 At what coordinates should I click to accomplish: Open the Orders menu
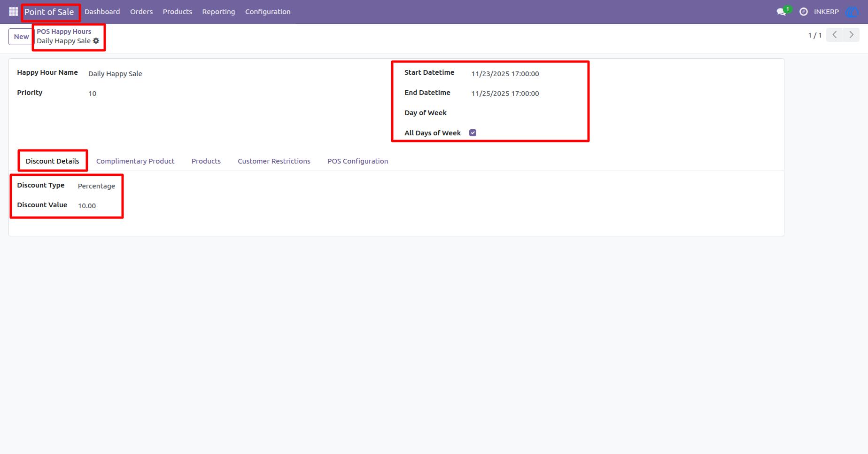pos(141,12)
